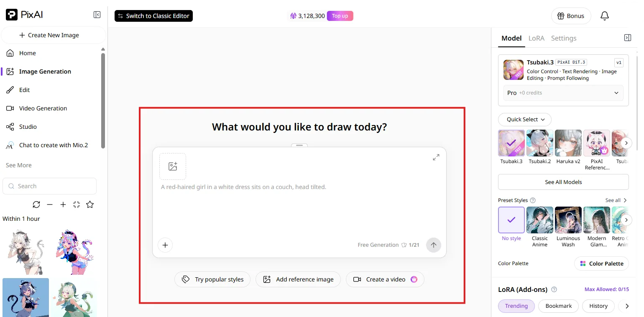The width and height of the screenshot is (644, 317).
Task: Switch to the Settings tab
Action: [x=564, y=38]
